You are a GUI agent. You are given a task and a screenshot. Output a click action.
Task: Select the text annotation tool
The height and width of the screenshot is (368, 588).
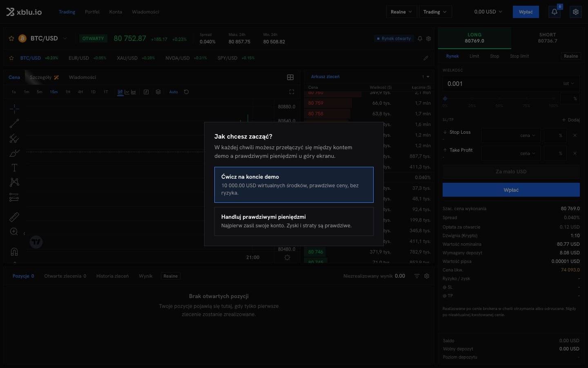14,168
